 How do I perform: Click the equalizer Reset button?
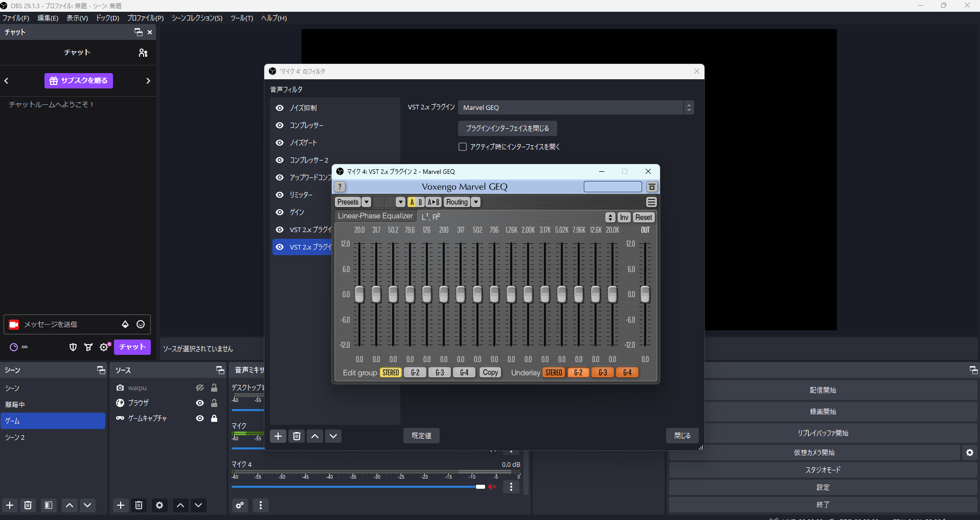(x=644, y=217)
